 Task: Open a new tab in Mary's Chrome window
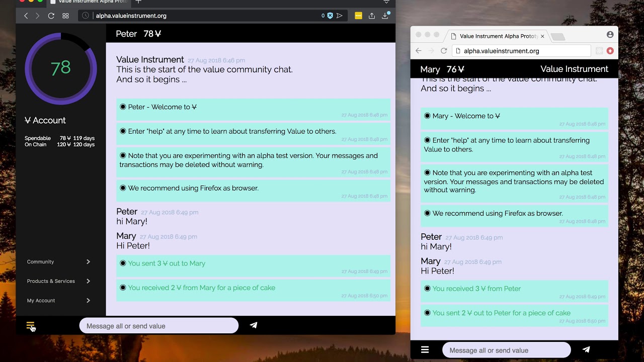tap(558, 37)
